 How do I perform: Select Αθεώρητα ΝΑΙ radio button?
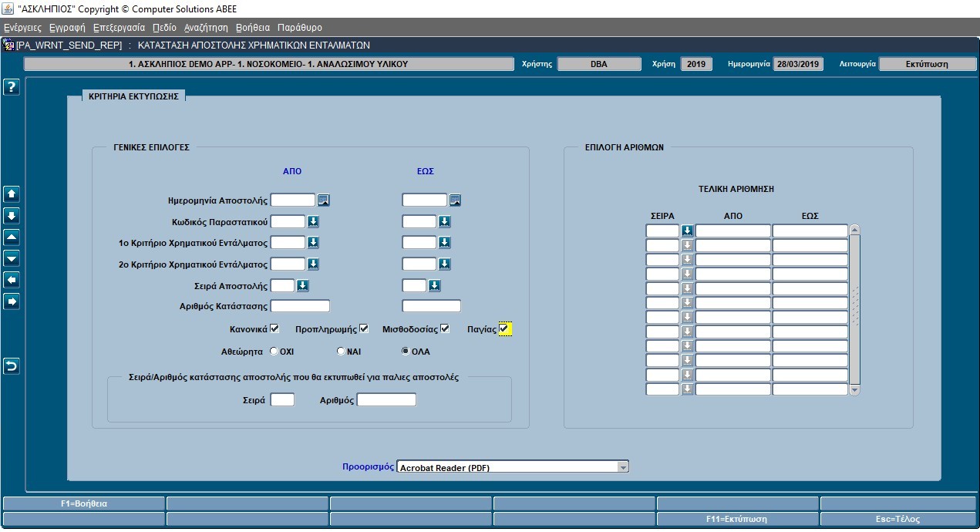(x=341, y=352)
